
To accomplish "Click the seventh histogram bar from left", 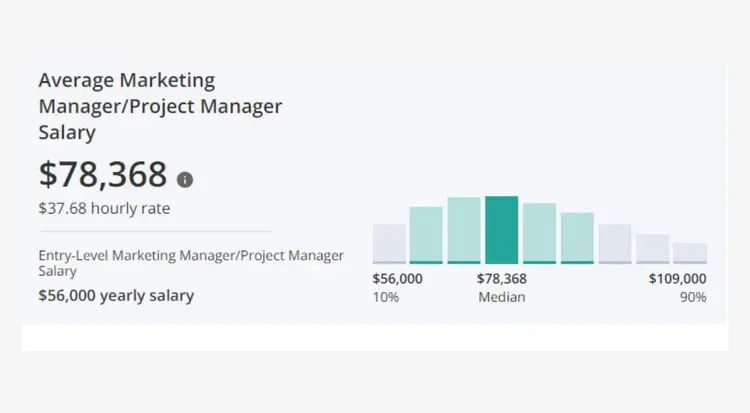I will [x=614, y=244].
